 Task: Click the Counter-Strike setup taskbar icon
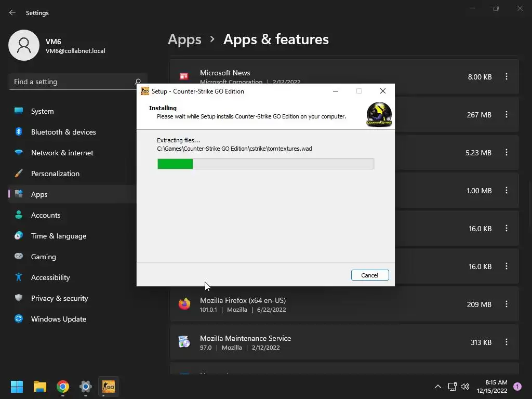click(x=109, y=387)
